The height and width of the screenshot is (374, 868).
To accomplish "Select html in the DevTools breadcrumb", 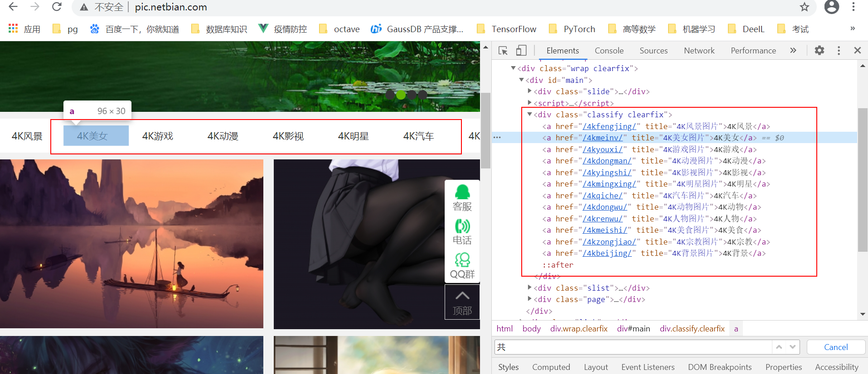I will pyautogui.click(x=504, y=329).
